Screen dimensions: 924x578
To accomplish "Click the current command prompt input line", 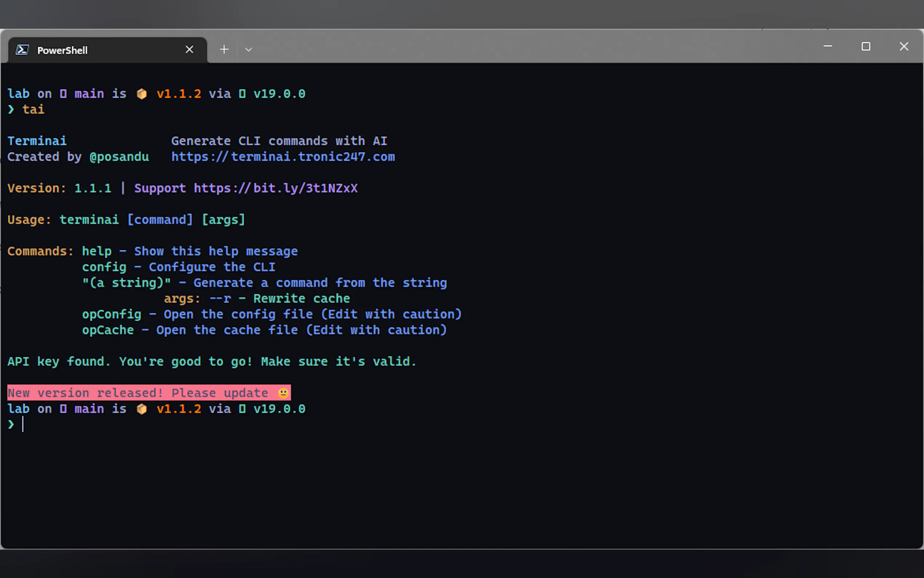I will point(153,425).
